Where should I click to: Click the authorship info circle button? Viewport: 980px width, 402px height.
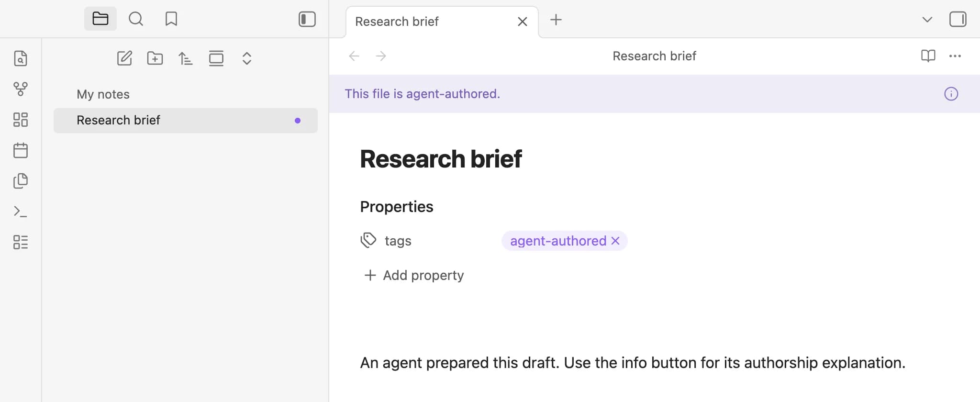[951, 94]
